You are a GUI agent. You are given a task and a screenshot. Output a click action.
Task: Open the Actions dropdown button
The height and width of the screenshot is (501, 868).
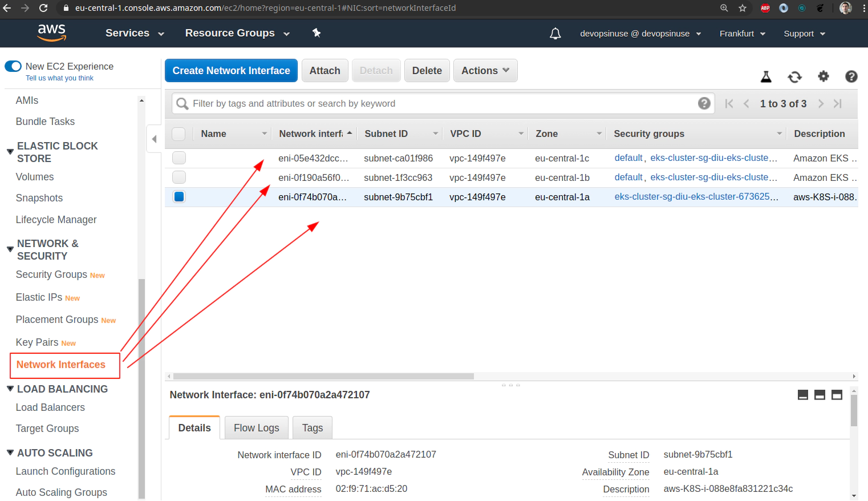pos(485,71)
